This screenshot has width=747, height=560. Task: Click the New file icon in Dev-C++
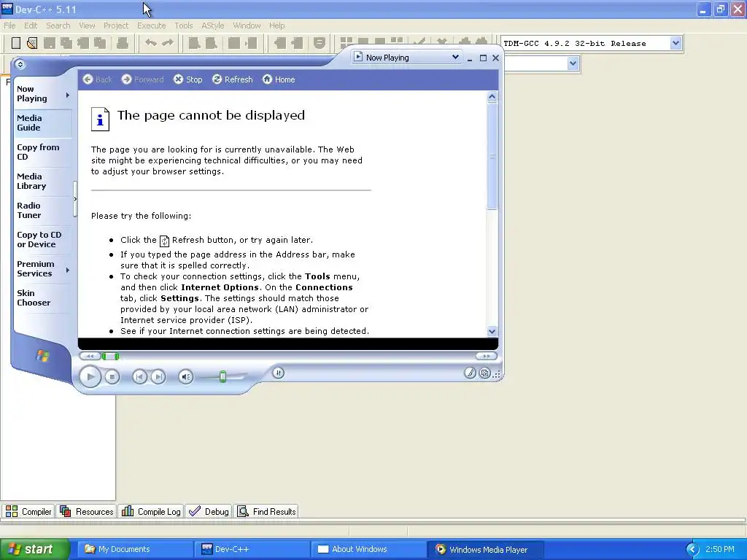point(16,43)
